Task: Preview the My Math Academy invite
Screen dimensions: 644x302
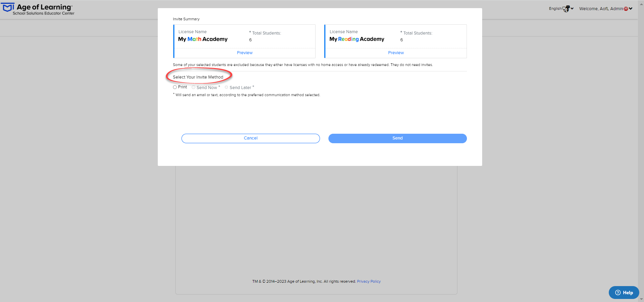Action: pos(245,53)
